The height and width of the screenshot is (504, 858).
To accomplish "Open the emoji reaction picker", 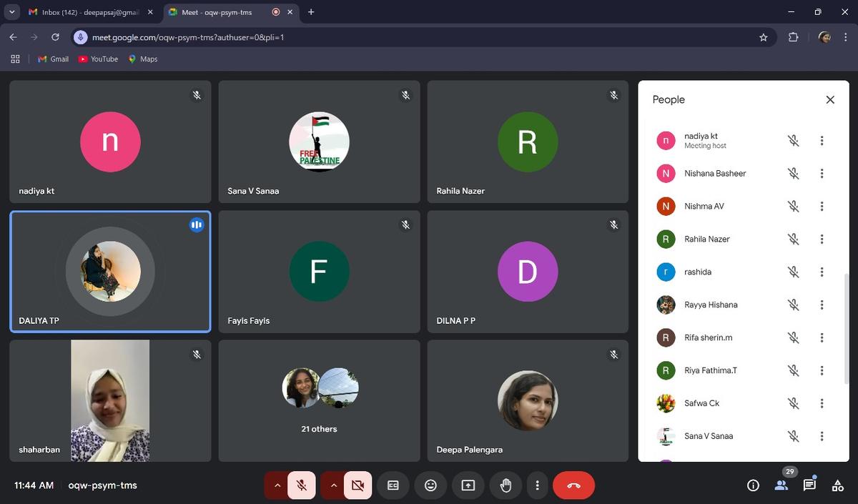I will [x=430, y=485].
